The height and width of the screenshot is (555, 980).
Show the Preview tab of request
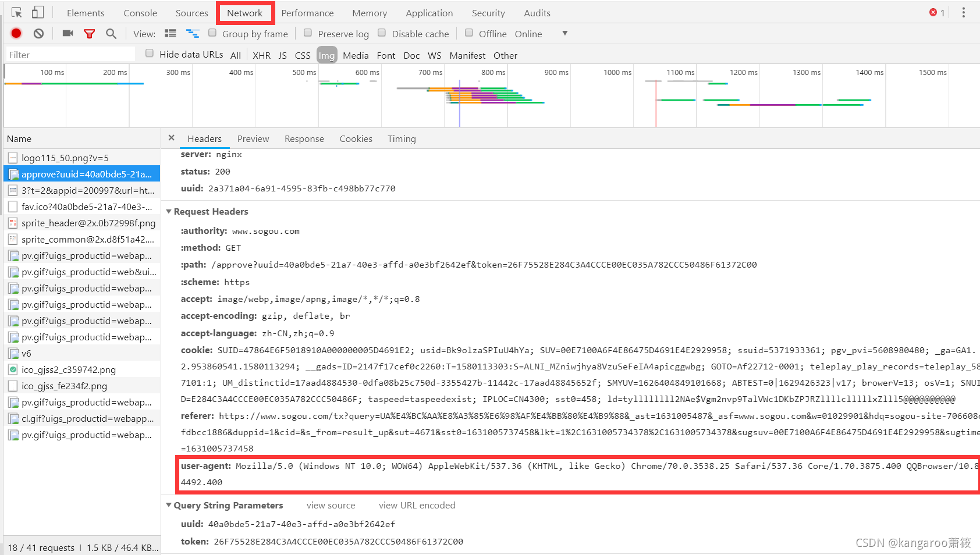pyautogui.click(x=253, y=139)
